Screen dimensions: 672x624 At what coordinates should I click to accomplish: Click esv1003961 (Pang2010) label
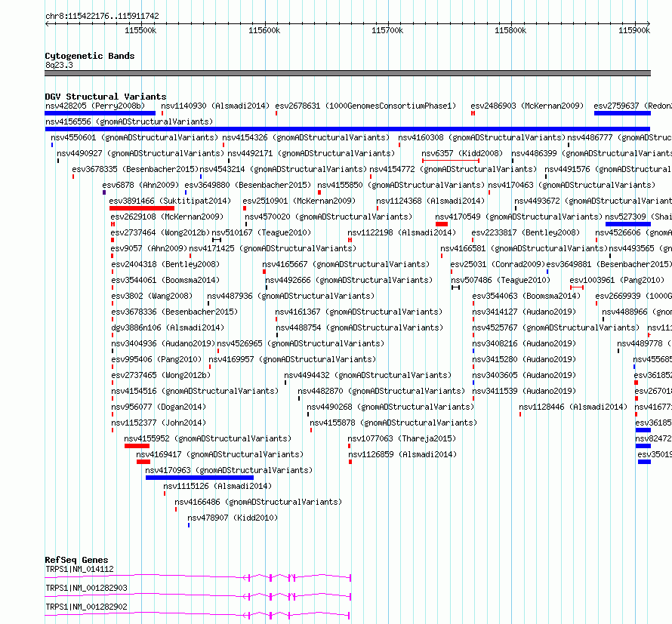(617, 280)
